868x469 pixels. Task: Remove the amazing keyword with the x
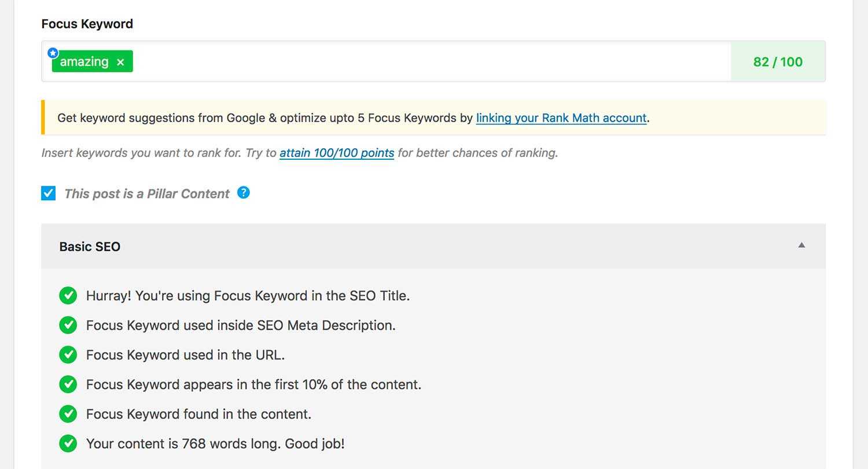pos(120,62)
